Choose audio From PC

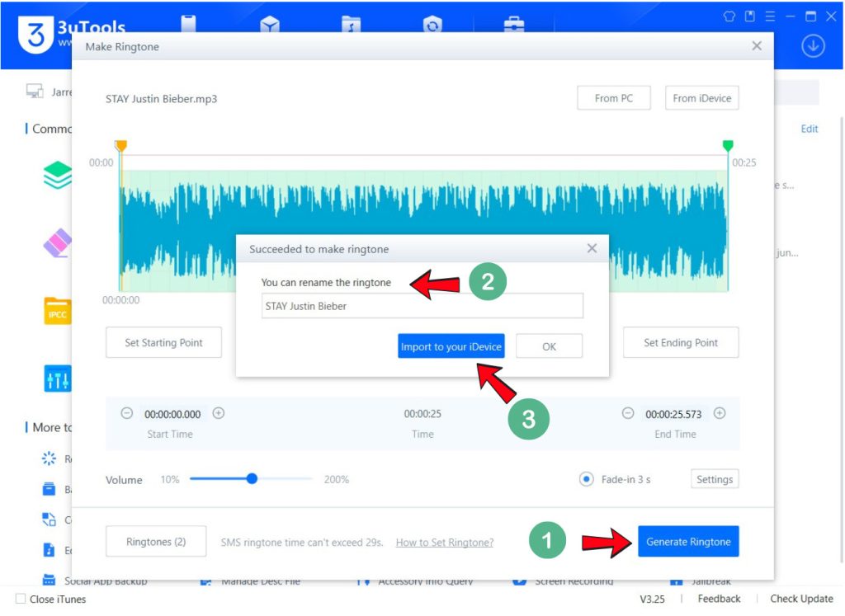point(613,98)
